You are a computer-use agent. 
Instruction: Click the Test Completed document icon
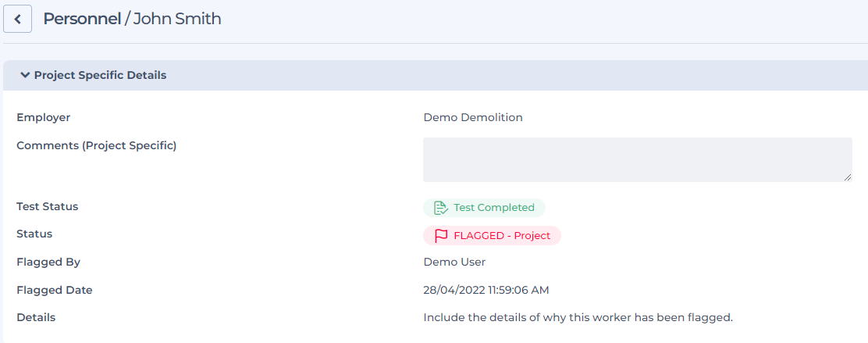pyautogui.click(x=441, y=208)
